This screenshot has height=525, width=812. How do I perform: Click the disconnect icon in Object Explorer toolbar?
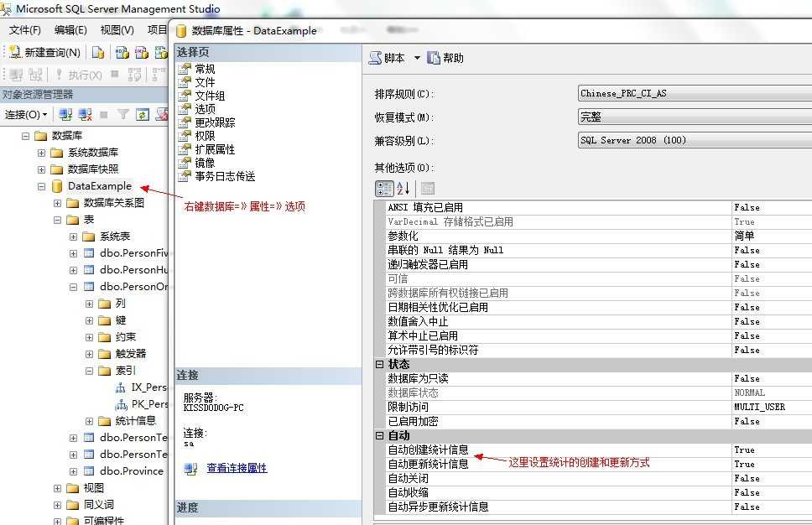[x=85, y=114]
